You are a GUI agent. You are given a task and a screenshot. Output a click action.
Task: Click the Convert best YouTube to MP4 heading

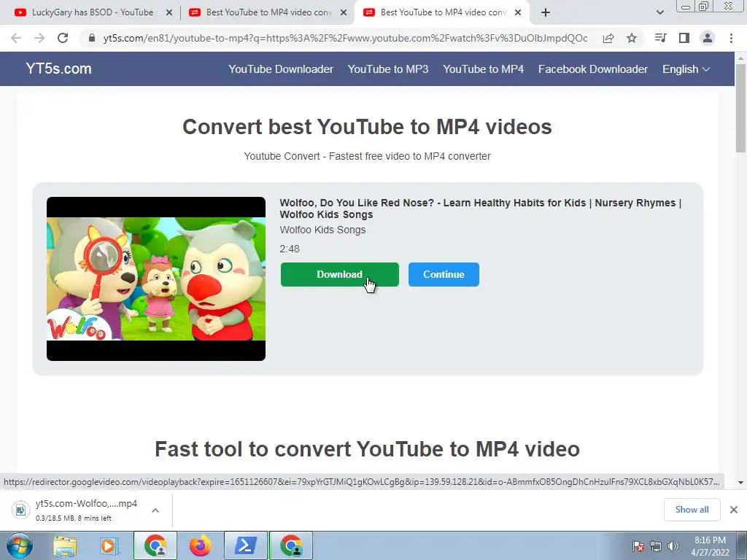tap(367, 127)
